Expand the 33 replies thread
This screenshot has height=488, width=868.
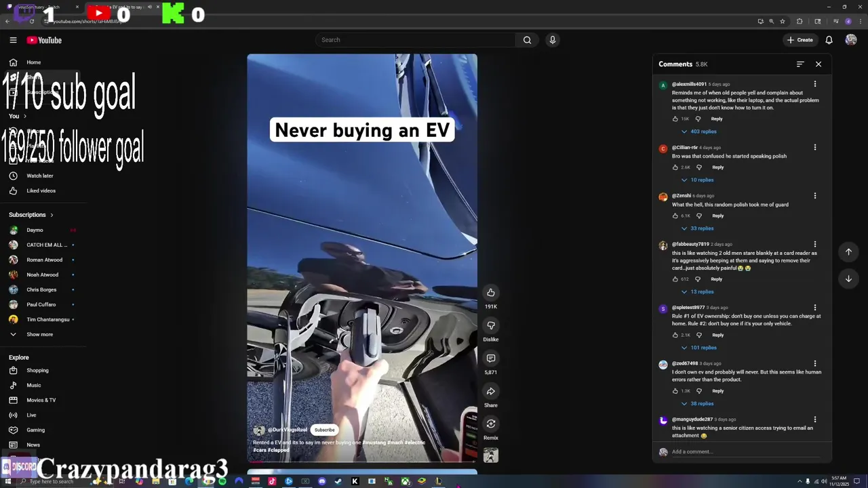tap(698, 228)
